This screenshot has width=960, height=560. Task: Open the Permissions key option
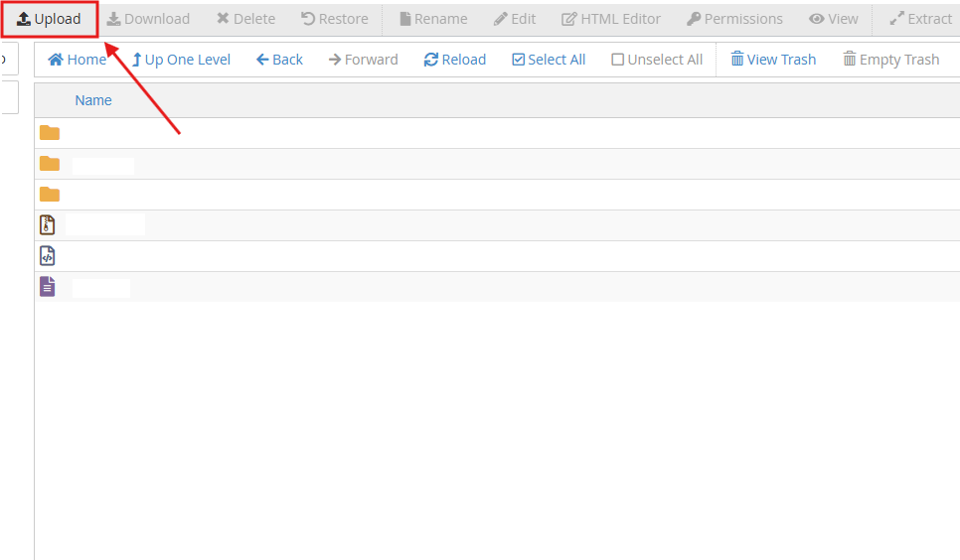[x=734, y=19]
